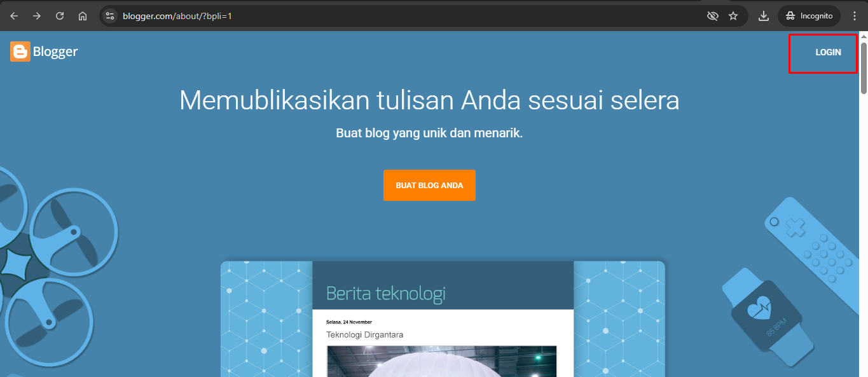Image resolution: width=868 pixels, height=377 pixels.
Task: Click the Teknologi Dirgantara post title
Action: (364, 334)
